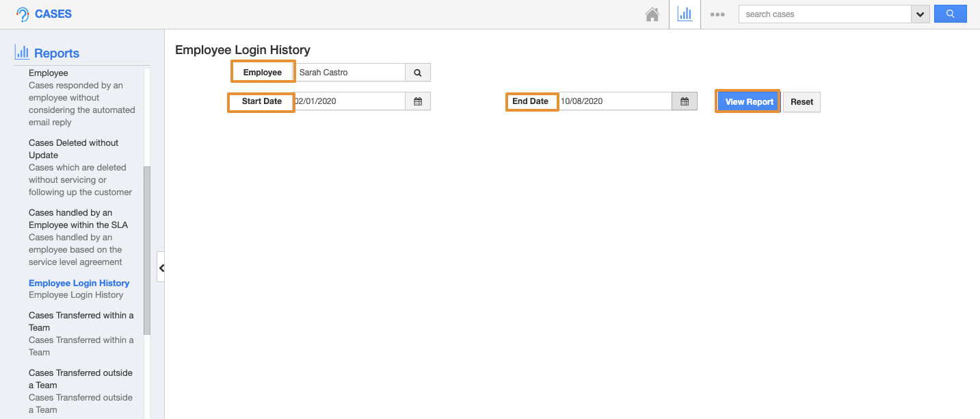Click the Cases app logo icon
The width and height of the screenshot is (980, 419).
[23, 14]
